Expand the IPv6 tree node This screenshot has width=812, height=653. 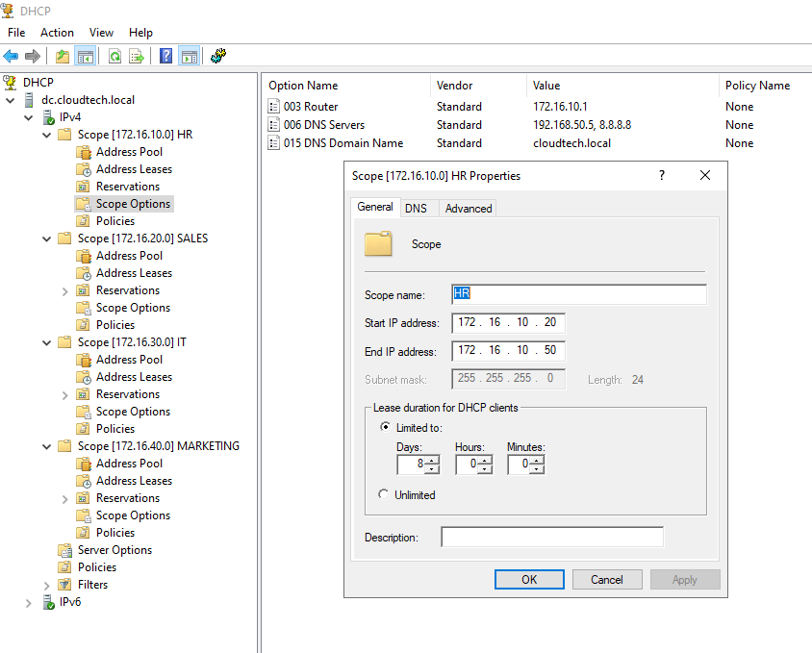29,602
